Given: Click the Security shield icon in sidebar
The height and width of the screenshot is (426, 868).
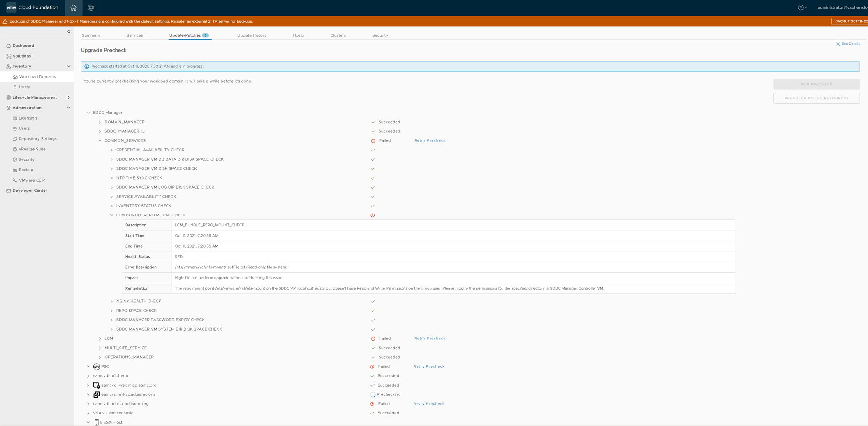Looking at the screenshot, I should [x=15, y=159].
